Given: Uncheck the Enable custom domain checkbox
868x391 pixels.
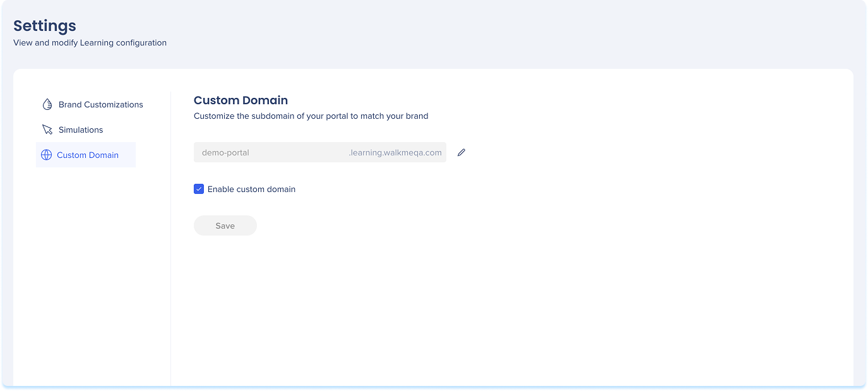Looking at the screenshot, I should 199,189.
